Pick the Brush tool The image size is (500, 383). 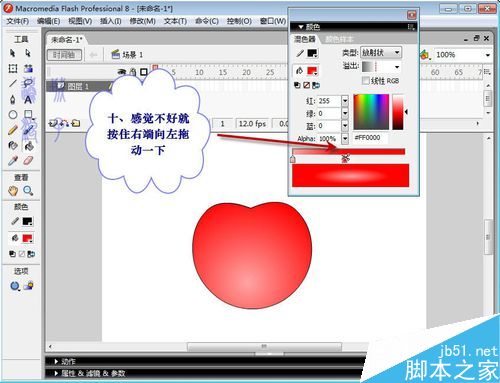[28, 130]
